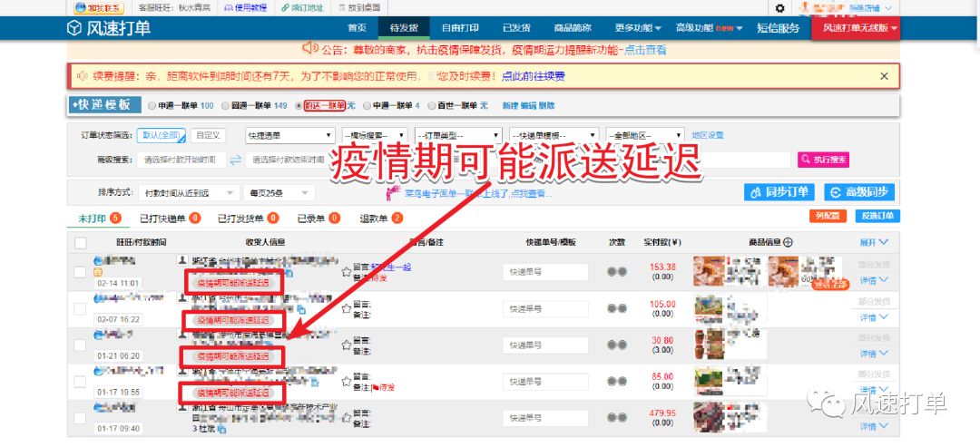Tick checkbox of the 02-07 16:22 order

coord(80,309)
